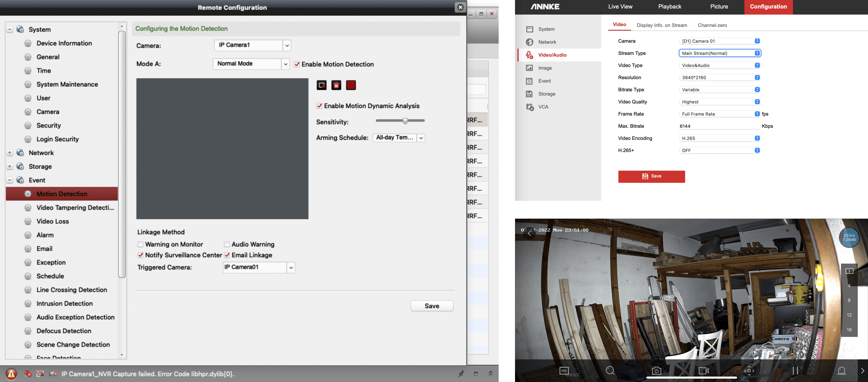
Task: Uncheck Enable Motion Detection
Action: pos(297,64)
